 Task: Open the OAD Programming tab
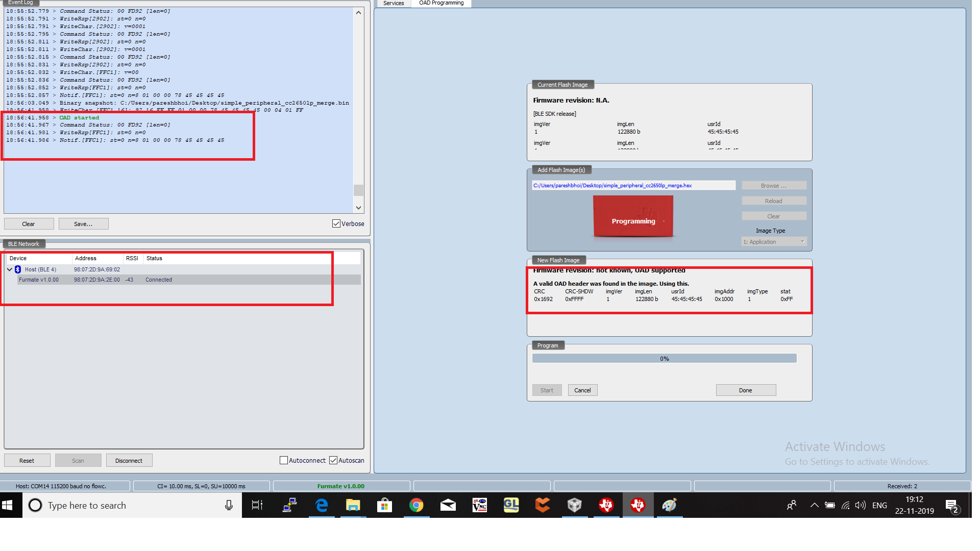[441, 4]
